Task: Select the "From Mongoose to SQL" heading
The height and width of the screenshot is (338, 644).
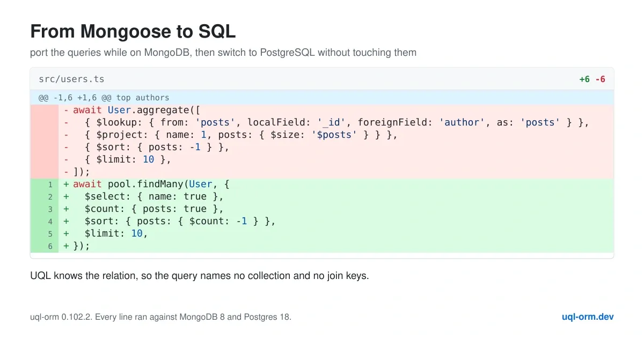Action: coord(133,32)
